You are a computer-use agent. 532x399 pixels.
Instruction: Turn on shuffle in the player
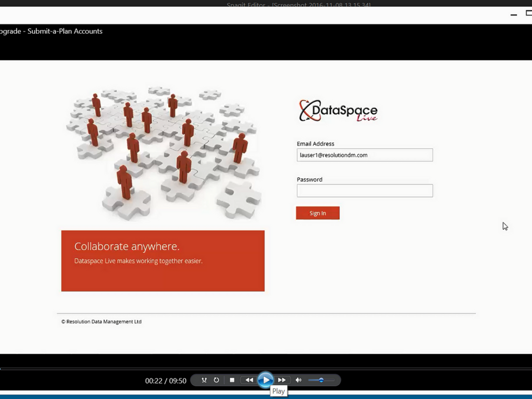pyautogui.click(x=204, y=380)
